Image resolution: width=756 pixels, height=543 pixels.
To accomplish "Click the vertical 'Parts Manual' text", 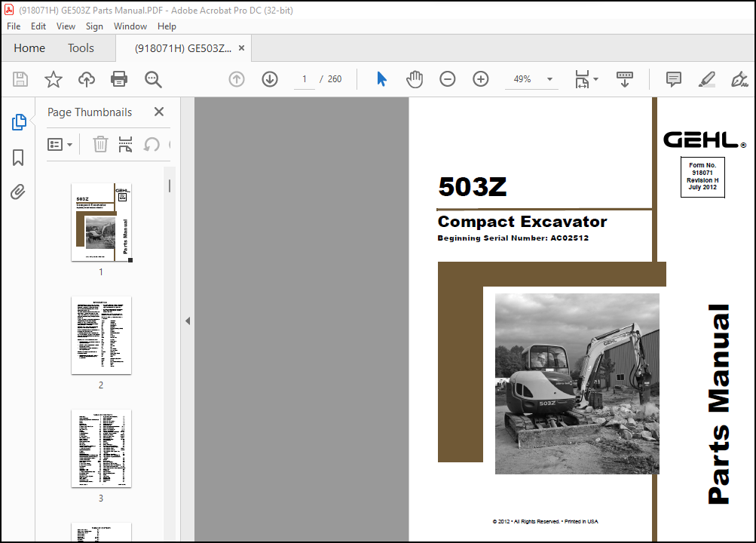I will (718, 404).
